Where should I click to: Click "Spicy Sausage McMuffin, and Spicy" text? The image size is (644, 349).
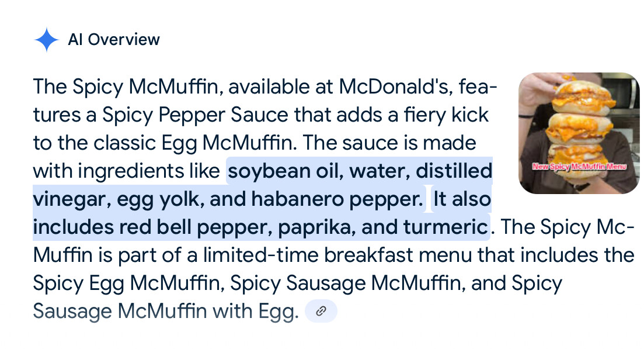[x=396, y=283]
